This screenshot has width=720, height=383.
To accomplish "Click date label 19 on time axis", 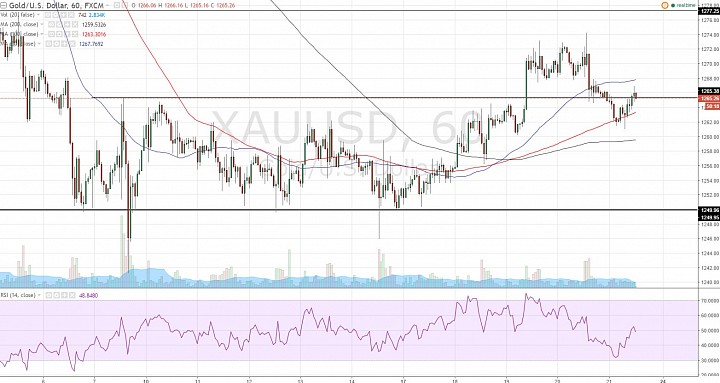I will (x=506, y=381).
